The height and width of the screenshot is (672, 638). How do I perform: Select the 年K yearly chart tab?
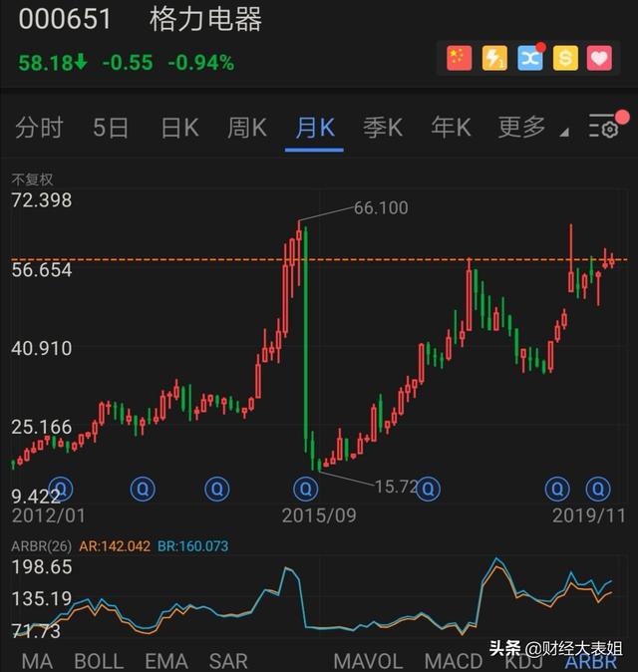[x=451, y=128]
